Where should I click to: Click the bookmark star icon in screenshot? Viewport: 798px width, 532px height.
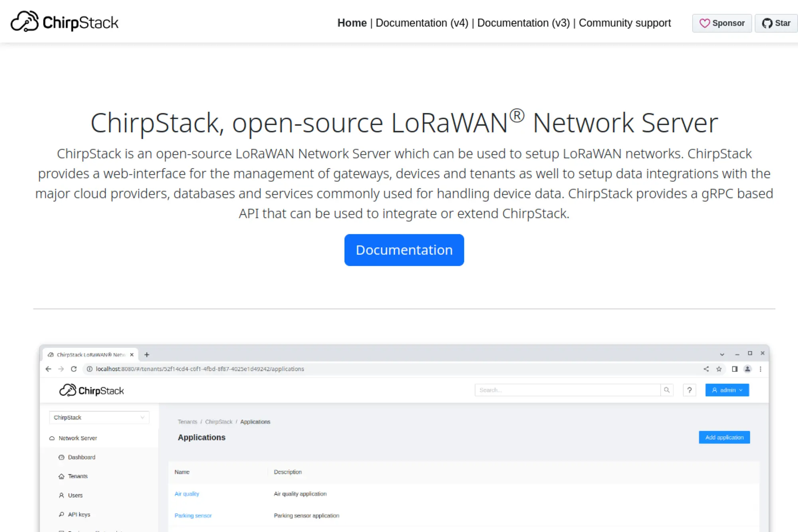pos(719,369)
